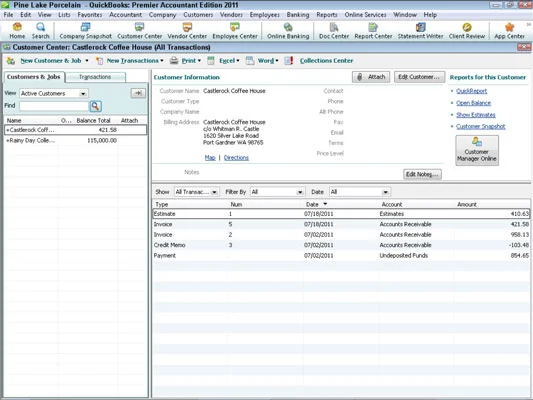
Task: Click the Show Estimates link
Action: [x=476, y=115]
